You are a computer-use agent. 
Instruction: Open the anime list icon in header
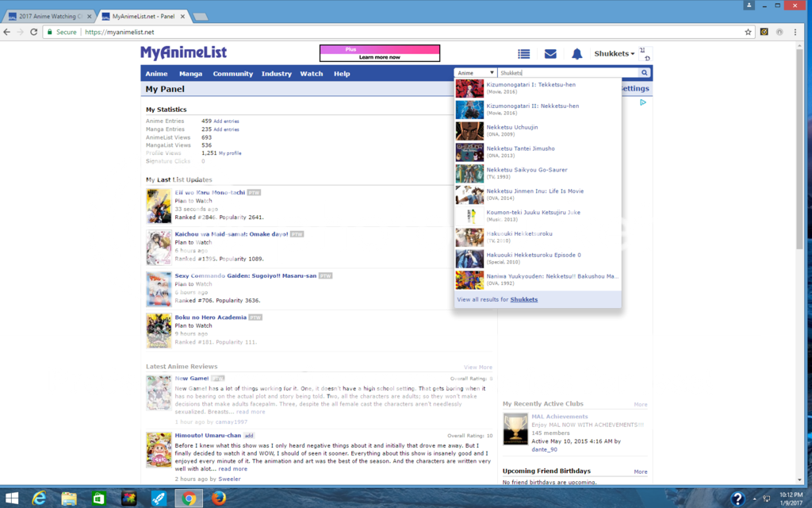point(523,54)
